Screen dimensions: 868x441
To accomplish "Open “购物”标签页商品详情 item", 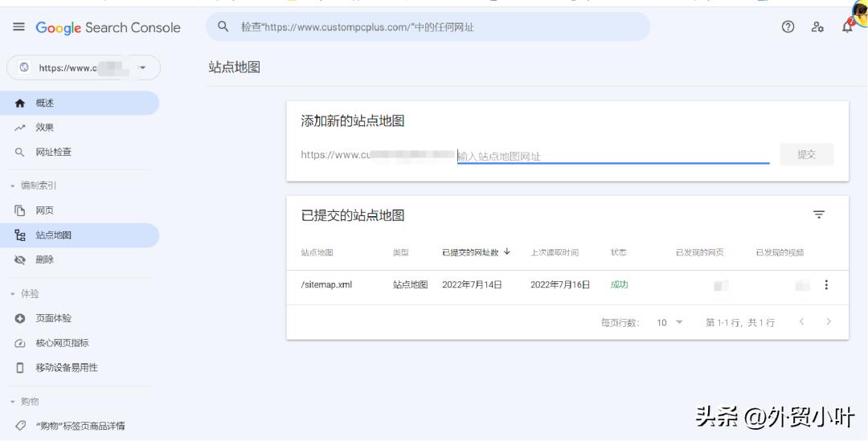I will (x=80, y=426).
